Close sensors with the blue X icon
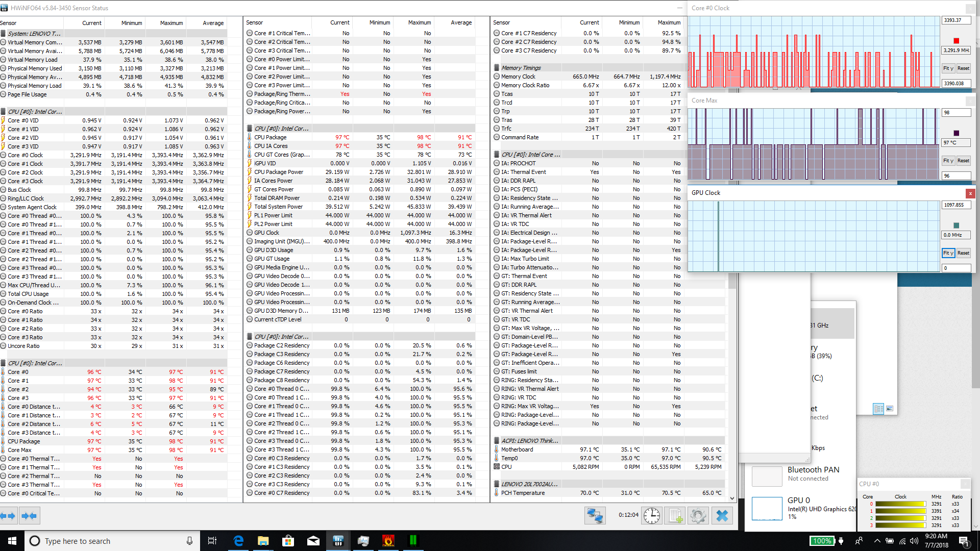Image resolution: width=980 pixels, height=551 pixels. [722, 516]
